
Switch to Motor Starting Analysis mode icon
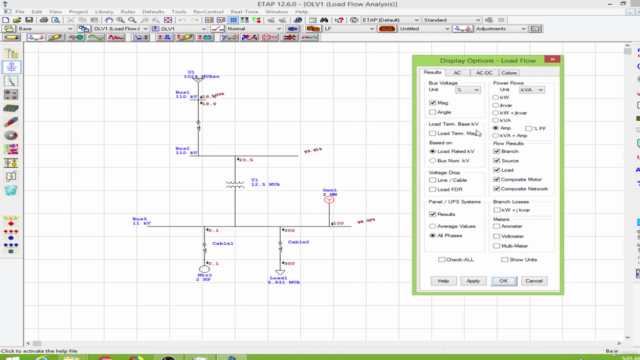coord(76,38)
